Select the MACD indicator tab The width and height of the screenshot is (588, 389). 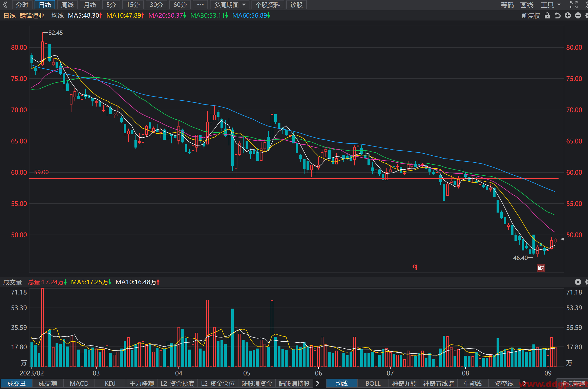pos(79,384)
